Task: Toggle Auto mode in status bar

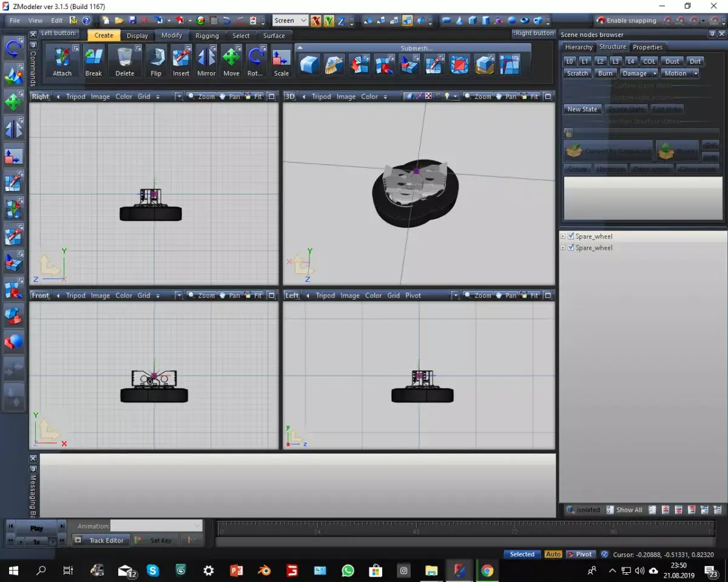Action: tap(553, 554)
